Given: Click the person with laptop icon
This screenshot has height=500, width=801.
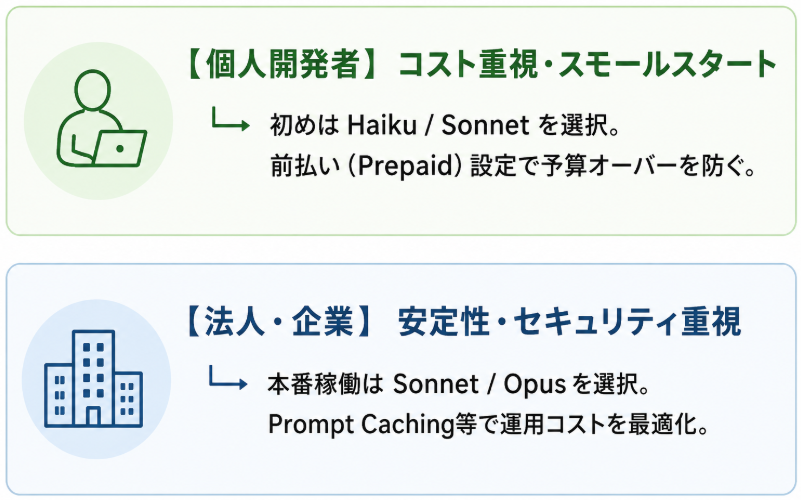Looking at the screenshot, I should 101,118.
